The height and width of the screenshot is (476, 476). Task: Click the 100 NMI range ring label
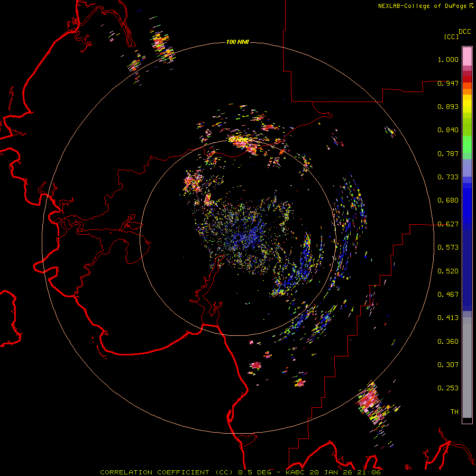(x=237, y=42)
